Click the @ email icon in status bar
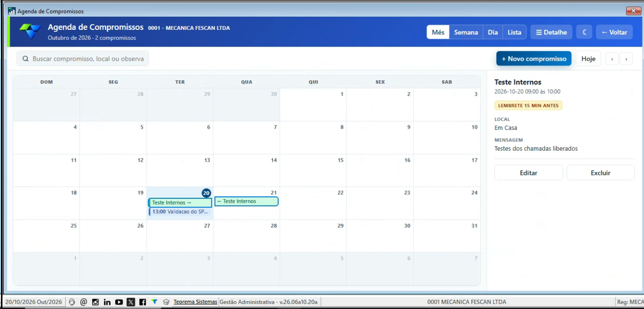Image resolution: width=644 pixels, height=309 pixels. click(x=84, y=302)
